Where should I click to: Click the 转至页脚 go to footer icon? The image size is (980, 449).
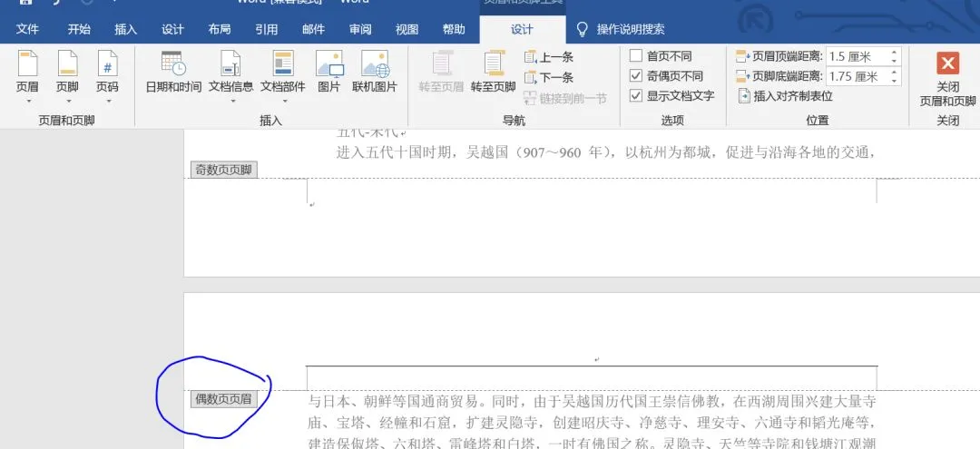(493, 63)
